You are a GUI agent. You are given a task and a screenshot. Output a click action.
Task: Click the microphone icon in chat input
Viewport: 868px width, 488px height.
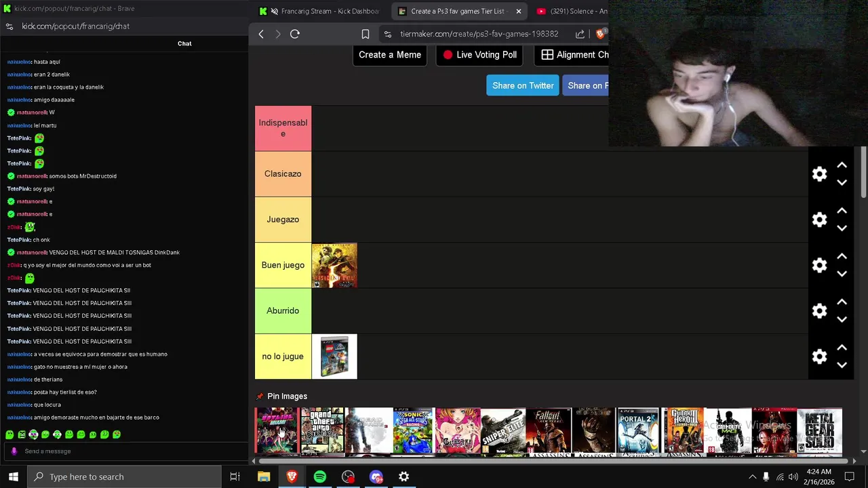click(x=14, y=451)
